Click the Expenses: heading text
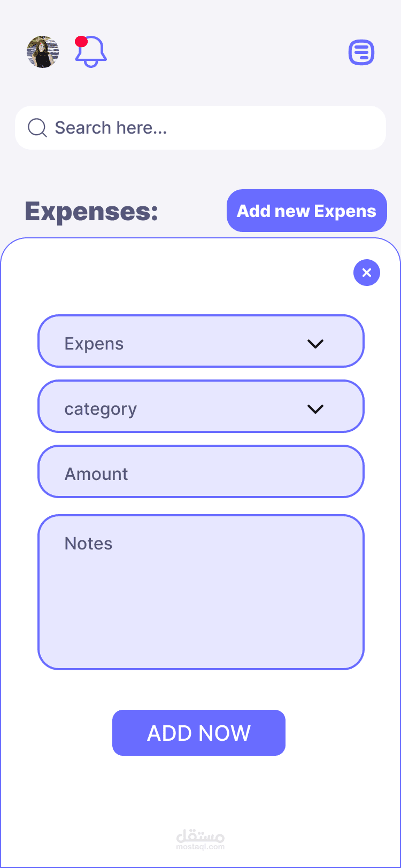 [91, 212]
